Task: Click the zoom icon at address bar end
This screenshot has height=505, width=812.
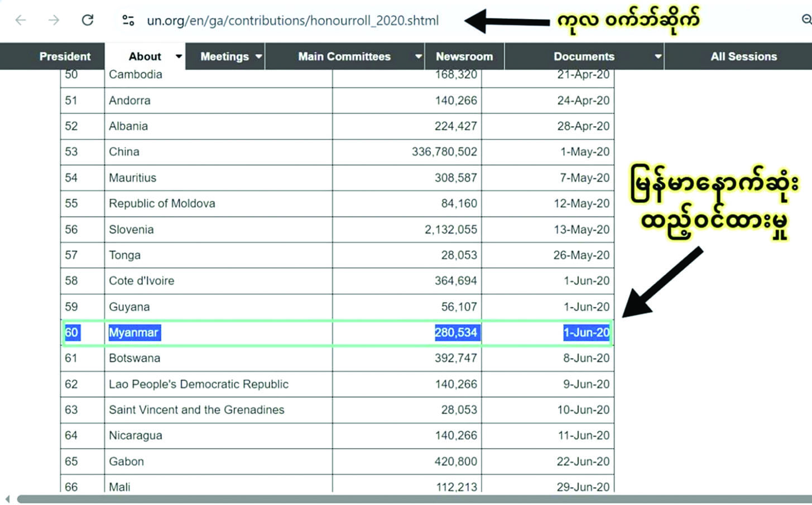Action: point(806,20)
